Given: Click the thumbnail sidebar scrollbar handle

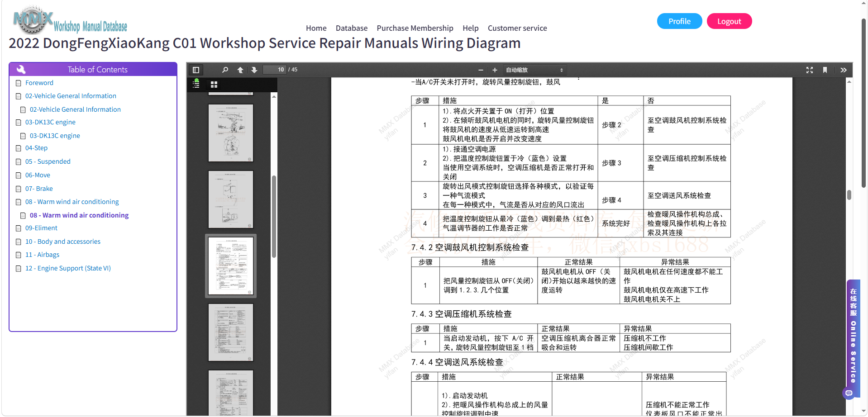Looking at the screenshot, I should (x=274, y=217).
